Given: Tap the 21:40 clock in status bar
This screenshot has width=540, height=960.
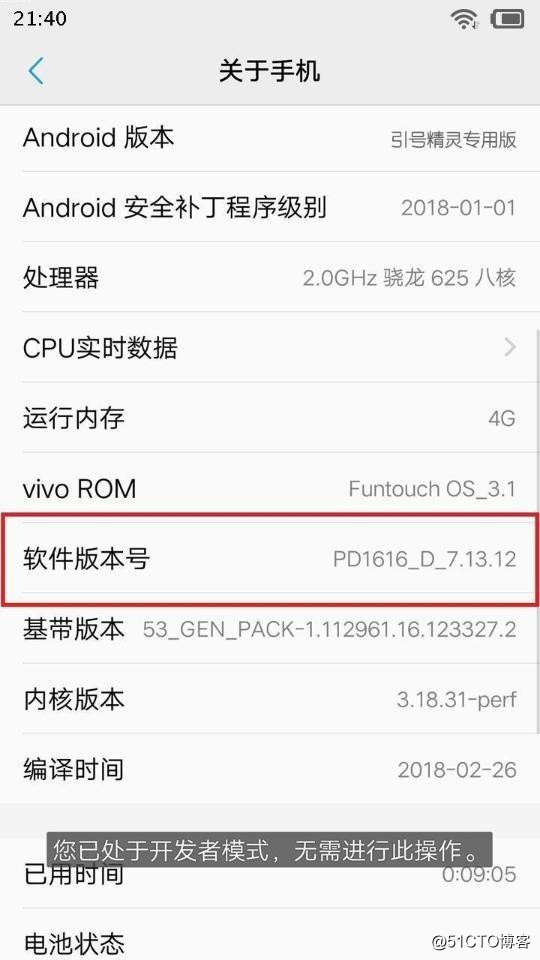Looking at the screenshot, I should [40, 18].
